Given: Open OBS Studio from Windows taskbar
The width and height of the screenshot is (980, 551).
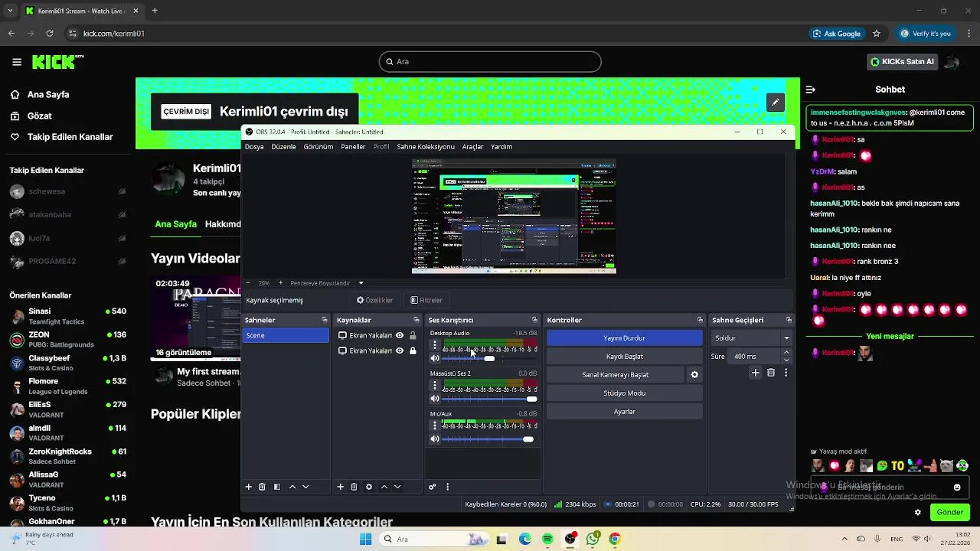Looking at the screenshot, I should pyautogui.click(x=570, y=540).
